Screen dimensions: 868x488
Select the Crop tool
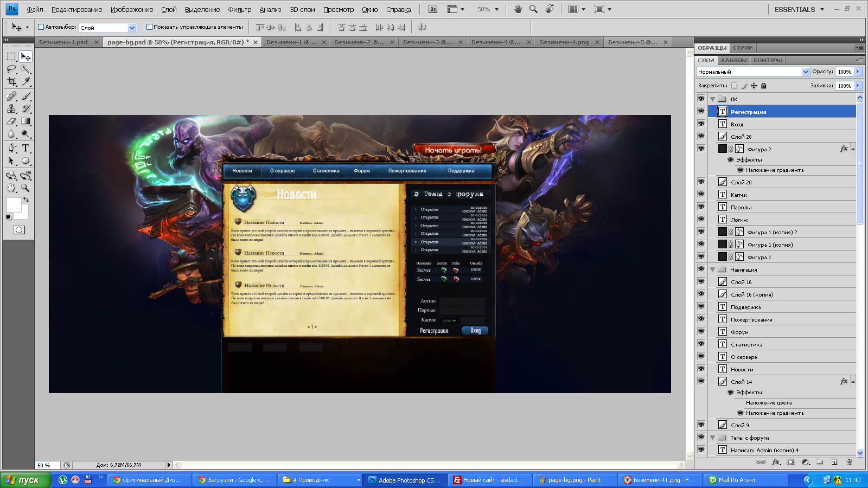click(11, 82)
